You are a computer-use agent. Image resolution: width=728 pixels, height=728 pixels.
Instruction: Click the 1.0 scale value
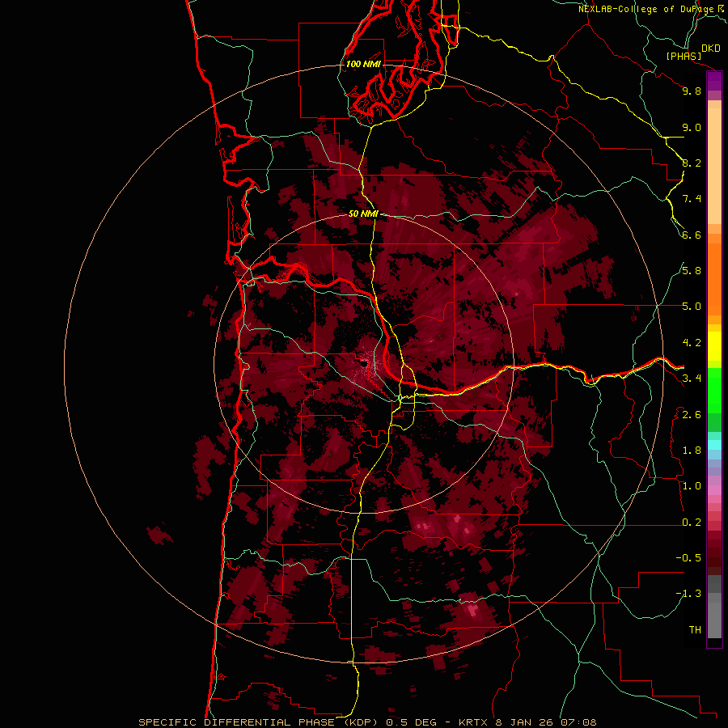(x=692, y=486)
